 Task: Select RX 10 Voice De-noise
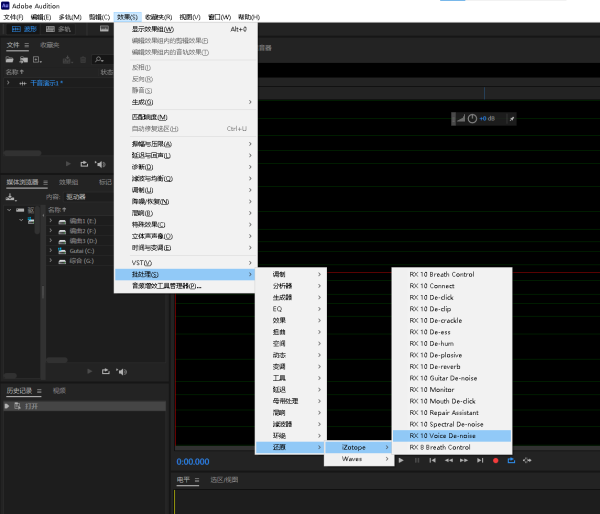tap(442, 436)
